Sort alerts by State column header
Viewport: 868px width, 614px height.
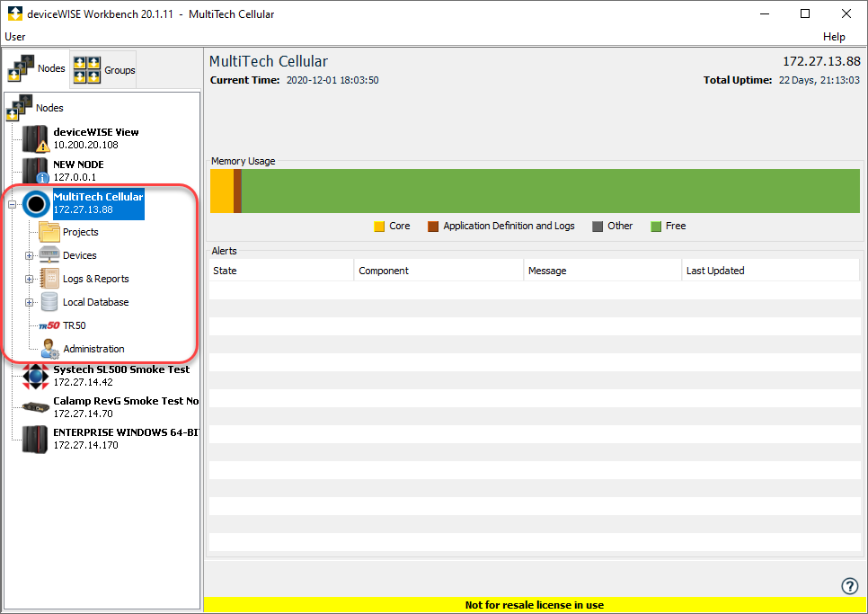(281, 271)
